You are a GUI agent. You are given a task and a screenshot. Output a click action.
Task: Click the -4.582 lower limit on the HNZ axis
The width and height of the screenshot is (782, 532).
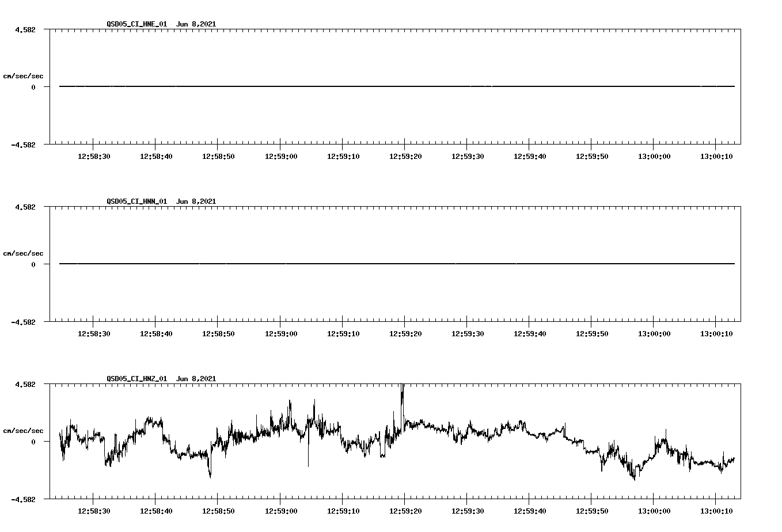[x=23, y=500]
